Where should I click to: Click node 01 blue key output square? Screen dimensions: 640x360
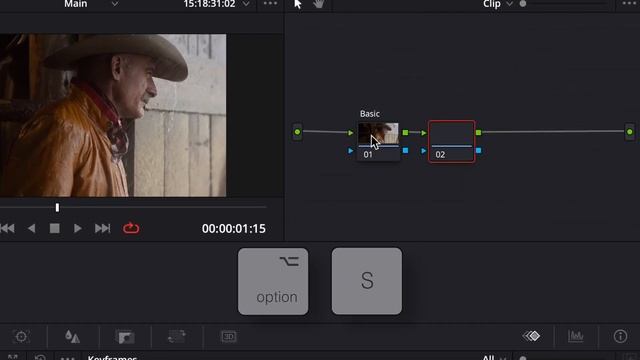pos(405,151)
